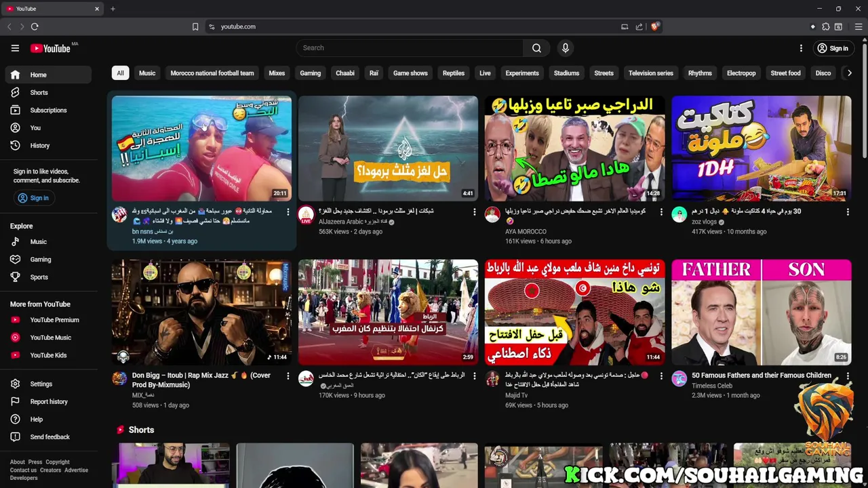Start voice search with microphone icon

(x=565, y=48)
